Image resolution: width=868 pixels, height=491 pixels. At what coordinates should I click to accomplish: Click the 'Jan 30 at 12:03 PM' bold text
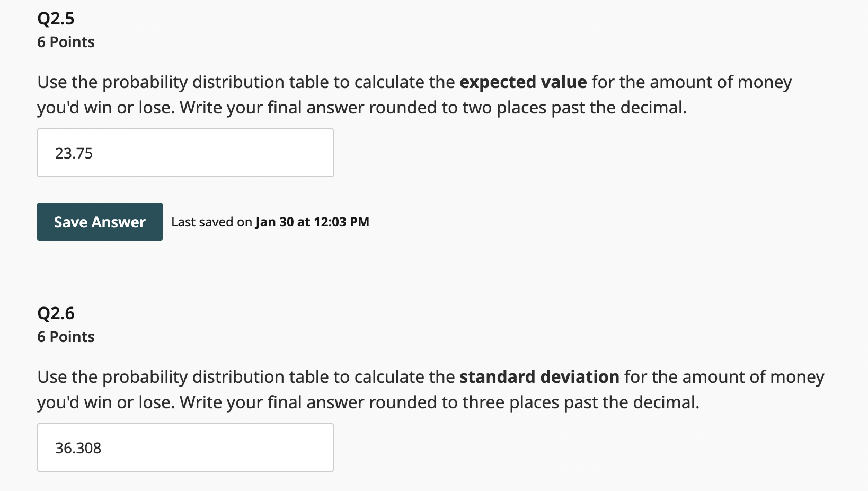tap(313, 222)
